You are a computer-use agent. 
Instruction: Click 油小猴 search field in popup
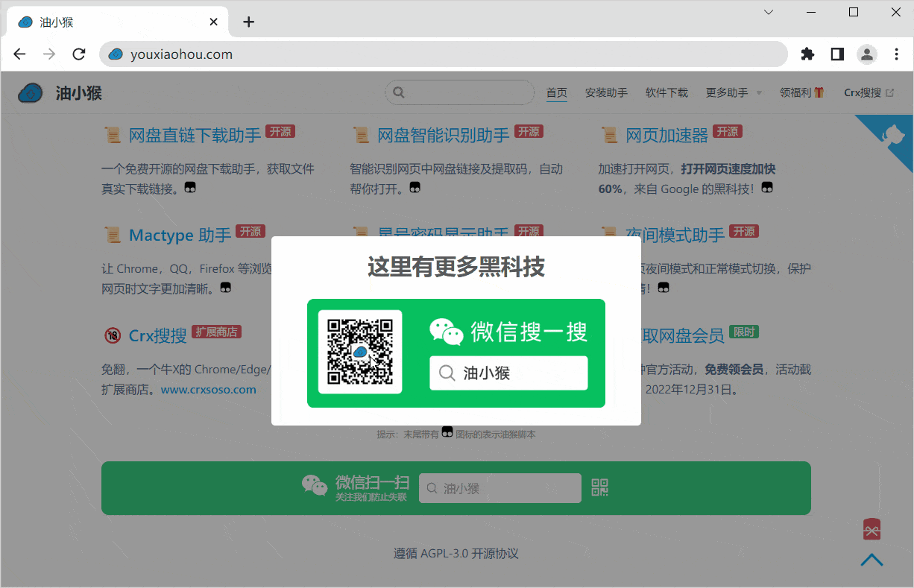(508, 373)
